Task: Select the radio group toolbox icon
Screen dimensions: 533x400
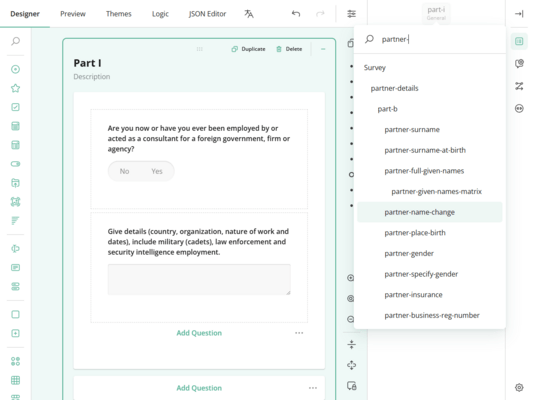Action: pyautogui.click(x=15, y=69)
